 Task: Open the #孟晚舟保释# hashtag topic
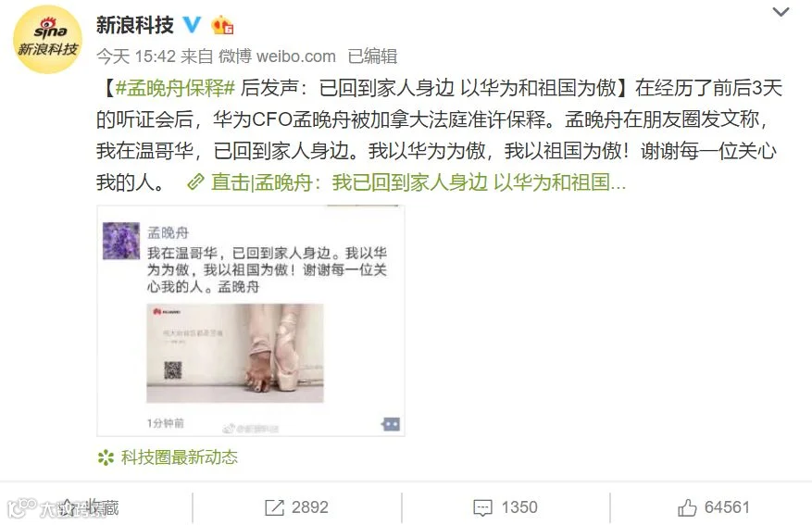coord(175,88)
